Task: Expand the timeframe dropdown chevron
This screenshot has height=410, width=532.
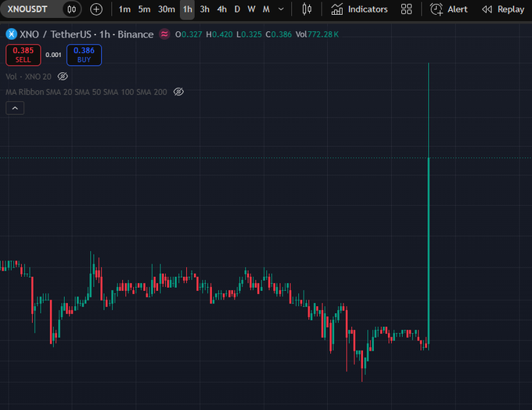Action: [281, 9]
